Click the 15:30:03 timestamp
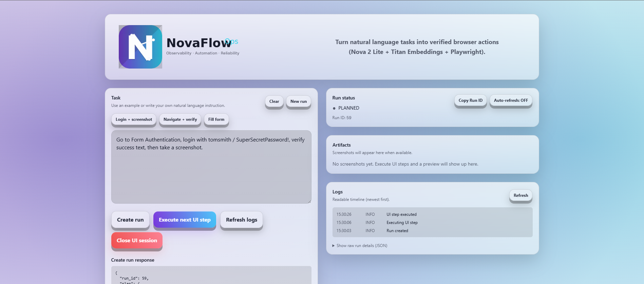 [x=344, y=231]
